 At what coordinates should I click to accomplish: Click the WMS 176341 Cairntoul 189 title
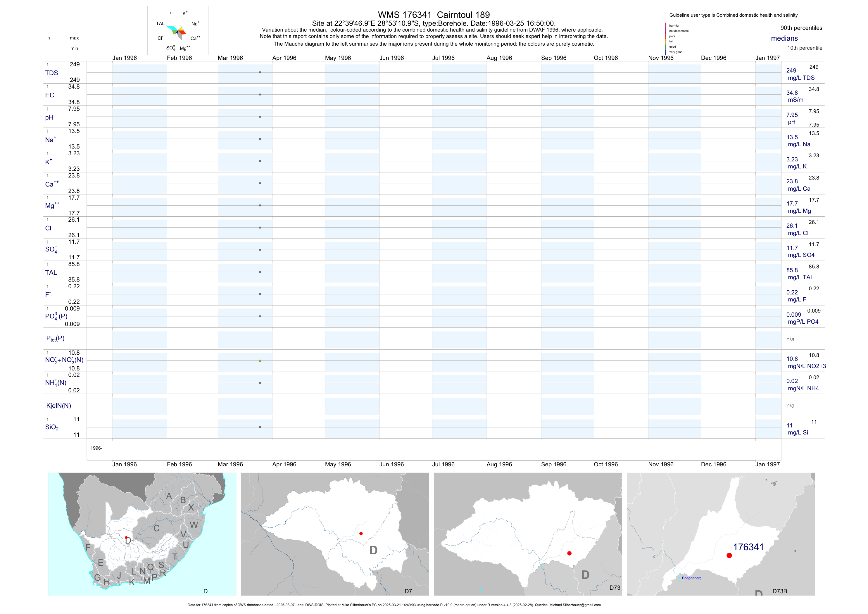(434, 15)
